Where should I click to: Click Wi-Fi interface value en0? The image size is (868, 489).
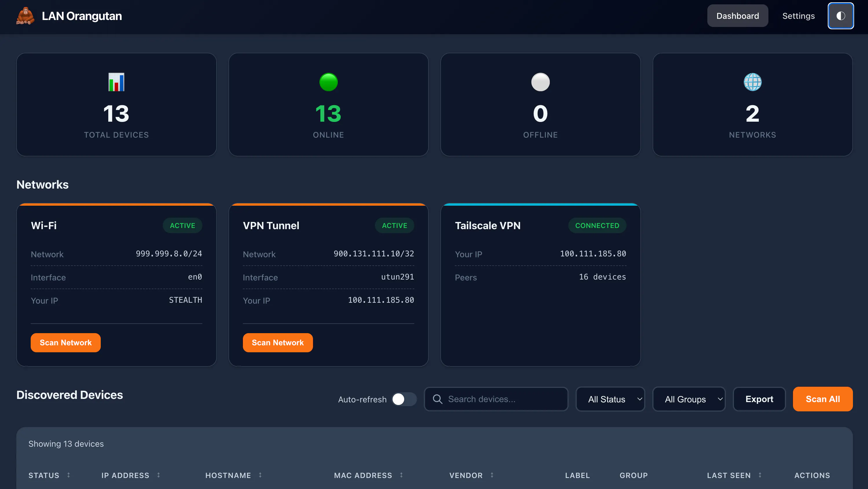[195, 277]
